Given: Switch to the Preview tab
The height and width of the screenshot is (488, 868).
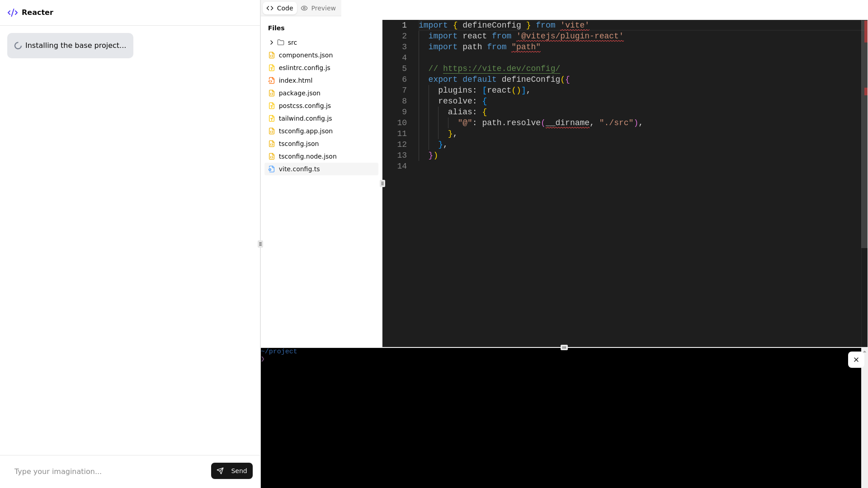Looking at the screenshot, I should pos(318,8).
